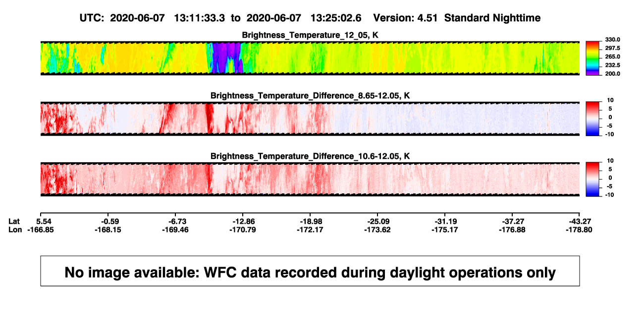
Task: Click the Standard Nighttime label
Action: click(492, 18)
